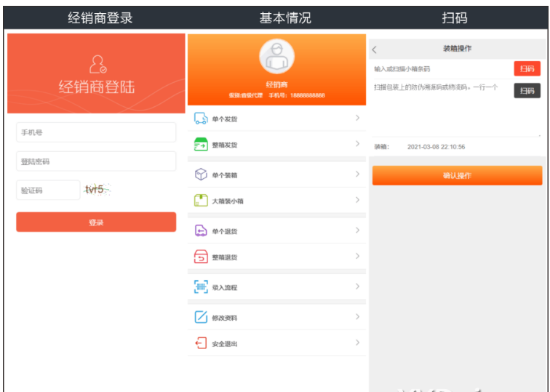Click the green 整箱发货 box icon

201,145
